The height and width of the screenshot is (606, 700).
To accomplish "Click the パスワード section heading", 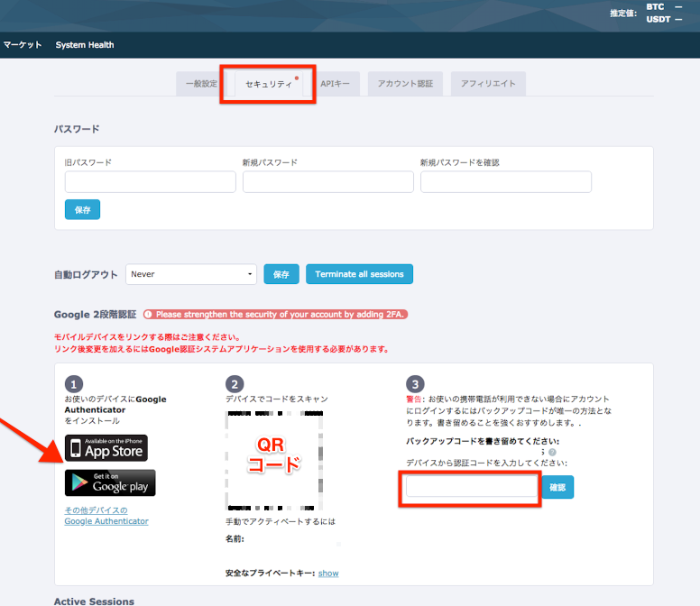I will pyautogui.click(x=77, y=129).
